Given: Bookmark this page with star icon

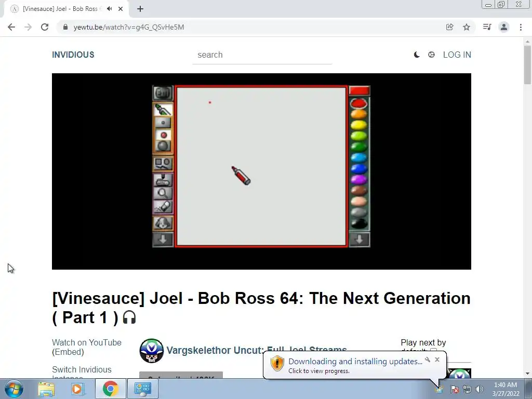Looking at the screenshot, I should 467,27.
